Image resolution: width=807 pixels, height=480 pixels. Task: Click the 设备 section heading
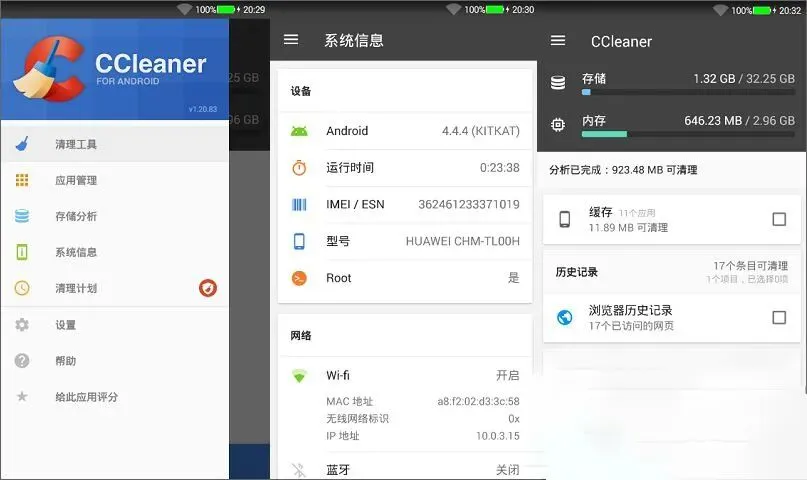pos(301,91)
